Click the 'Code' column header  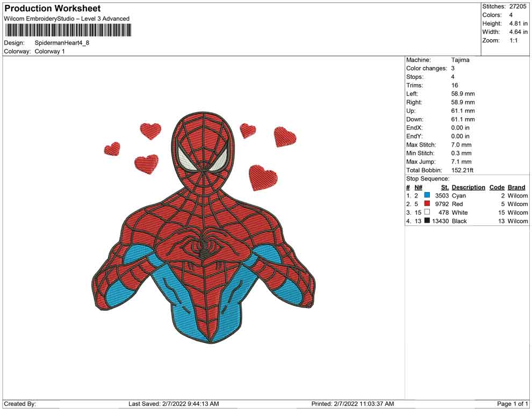497,187
